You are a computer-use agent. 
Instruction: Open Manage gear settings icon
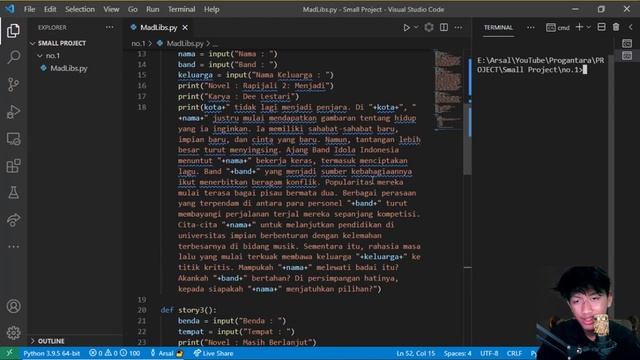point(13,333)
